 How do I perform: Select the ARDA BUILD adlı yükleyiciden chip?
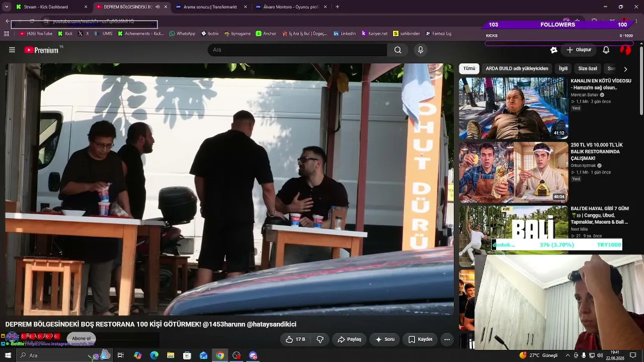pos(517,68)
